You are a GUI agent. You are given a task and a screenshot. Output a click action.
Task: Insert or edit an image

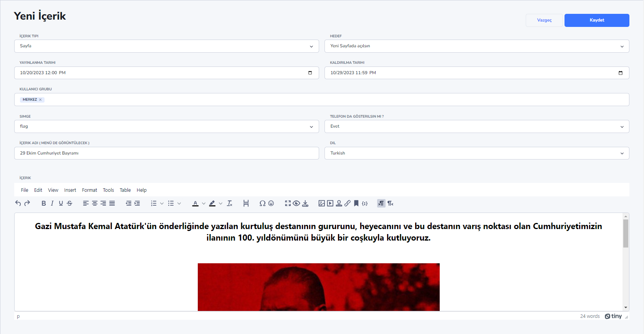click(321, 203)
